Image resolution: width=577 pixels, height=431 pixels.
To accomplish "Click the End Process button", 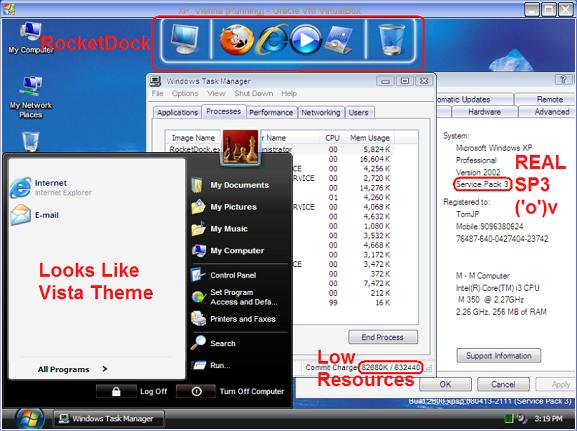I will point(383,337).
